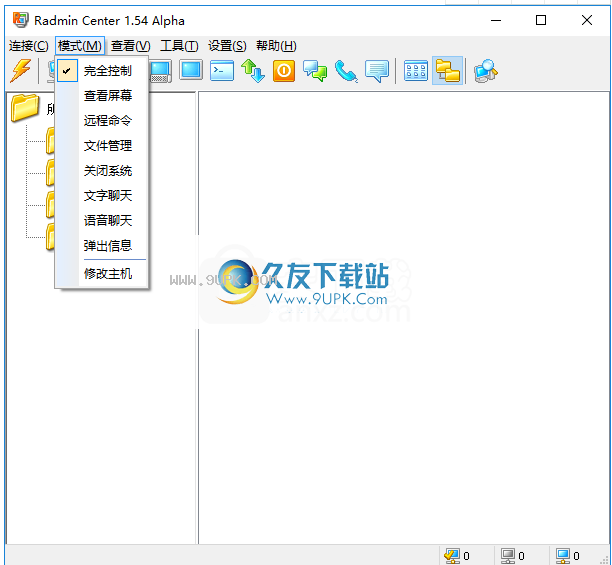The image size is (612, 565).
Task: Open the 连接(C) menu
Action: [29, 46]
